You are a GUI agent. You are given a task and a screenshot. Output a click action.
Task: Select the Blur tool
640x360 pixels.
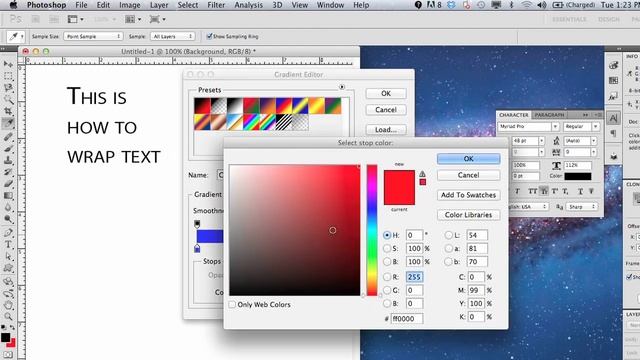(8, 207)
